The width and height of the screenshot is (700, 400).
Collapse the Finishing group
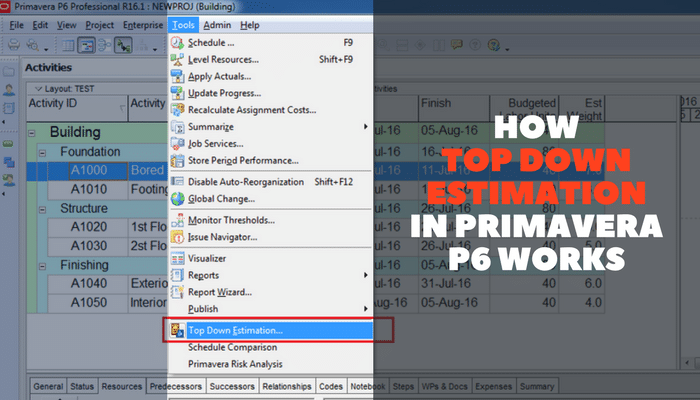click(x=42, y=267)
